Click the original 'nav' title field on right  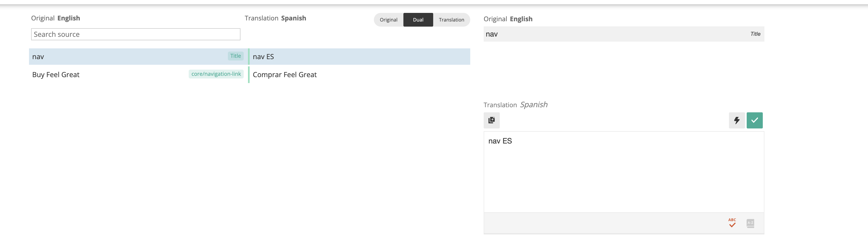624,34
